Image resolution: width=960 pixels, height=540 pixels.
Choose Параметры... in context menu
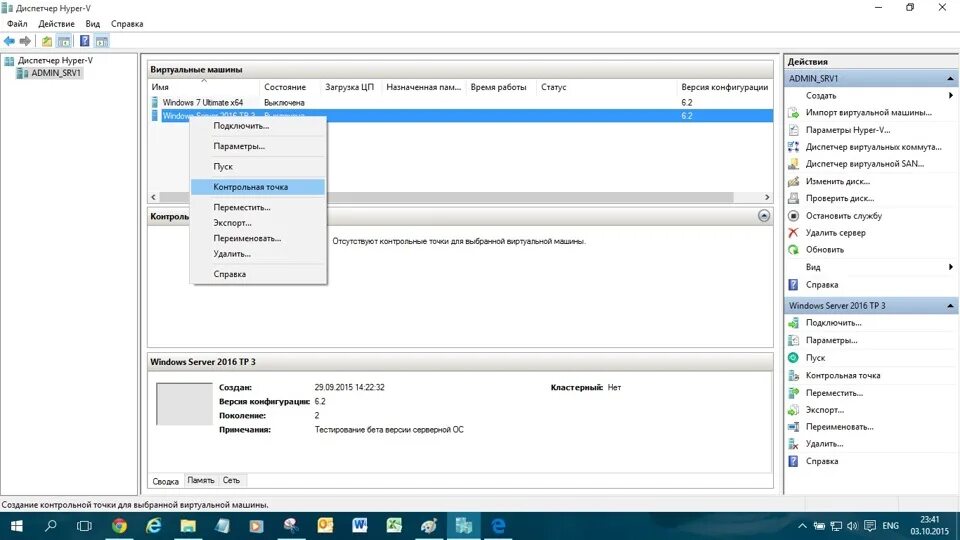[x=258, y=146]
